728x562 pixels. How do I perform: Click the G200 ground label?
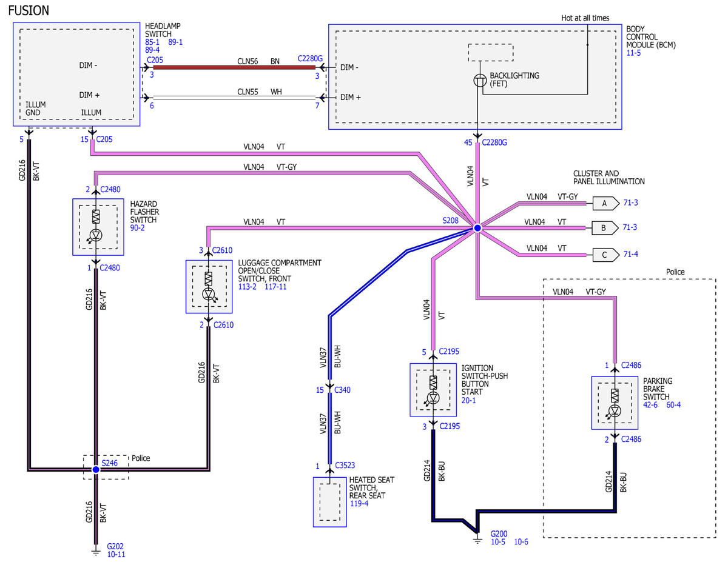tap(499, 533)
